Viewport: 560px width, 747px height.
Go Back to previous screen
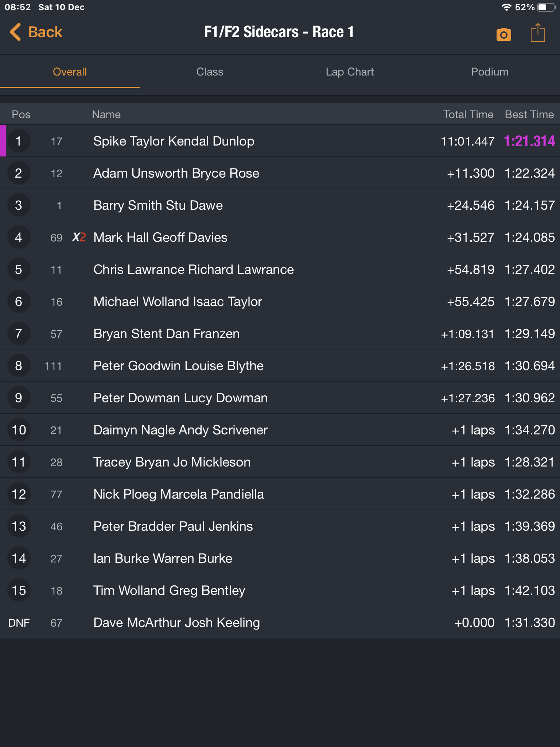(45, 32)
